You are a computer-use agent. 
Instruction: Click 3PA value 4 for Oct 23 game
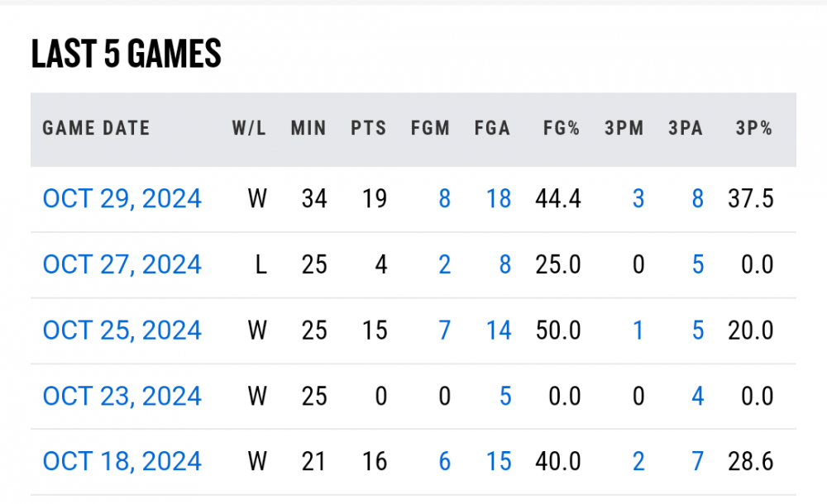(x=697, y=396)
